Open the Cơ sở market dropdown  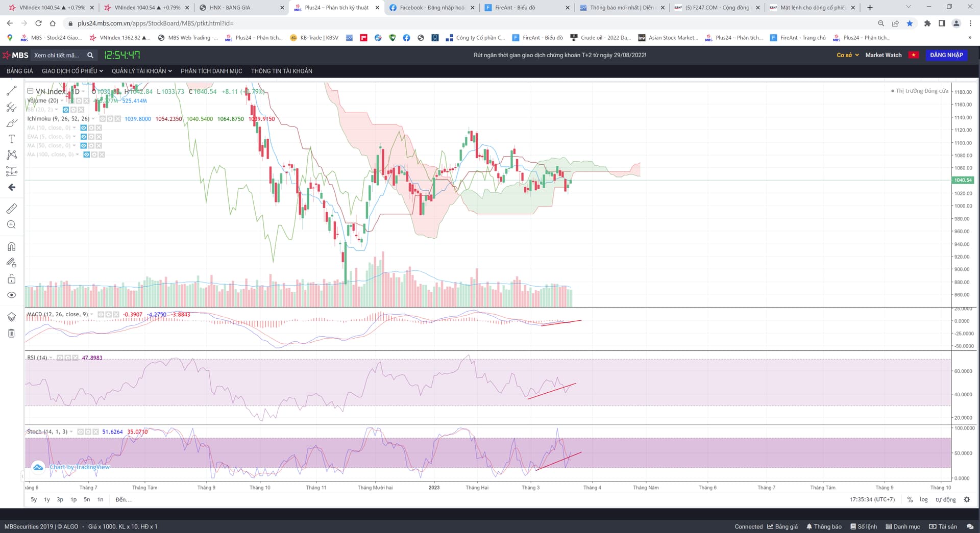pyautogui.click(x=848, y=55)
